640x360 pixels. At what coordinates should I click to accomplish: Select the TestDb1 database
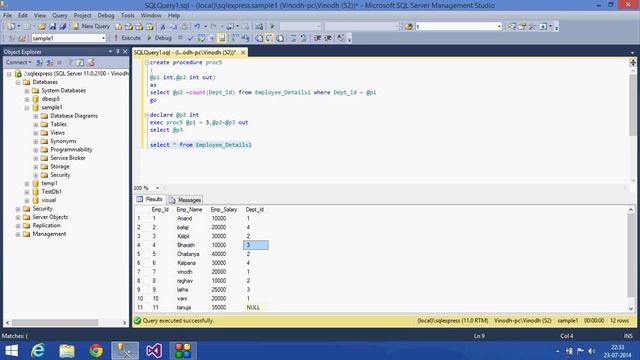[x=51, y=191]
